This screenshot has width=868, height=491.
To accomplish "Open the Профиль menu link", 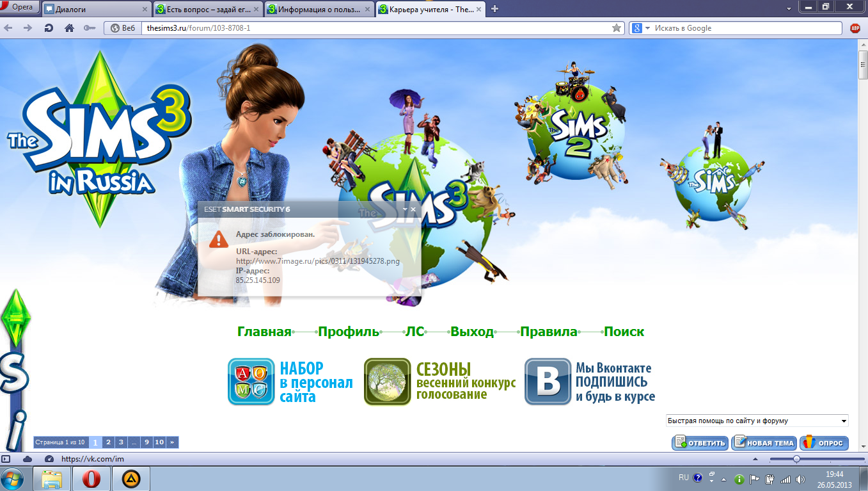I will point(349,332).
